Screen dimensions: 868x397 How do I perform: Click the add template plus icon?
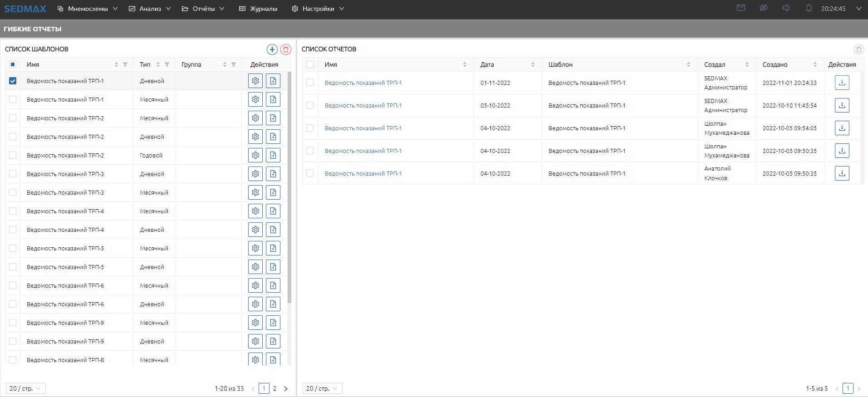(272, 49)
